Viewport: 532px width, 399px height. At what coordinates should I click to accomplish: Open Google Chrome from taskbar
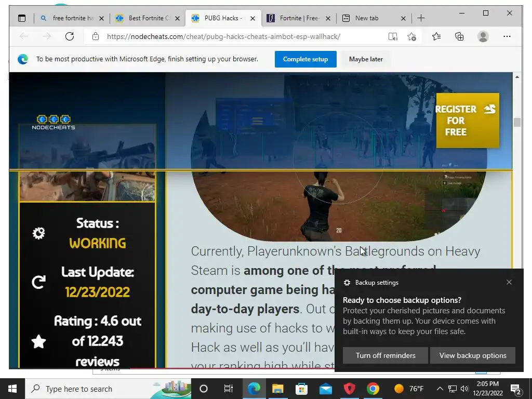point(373,389)
